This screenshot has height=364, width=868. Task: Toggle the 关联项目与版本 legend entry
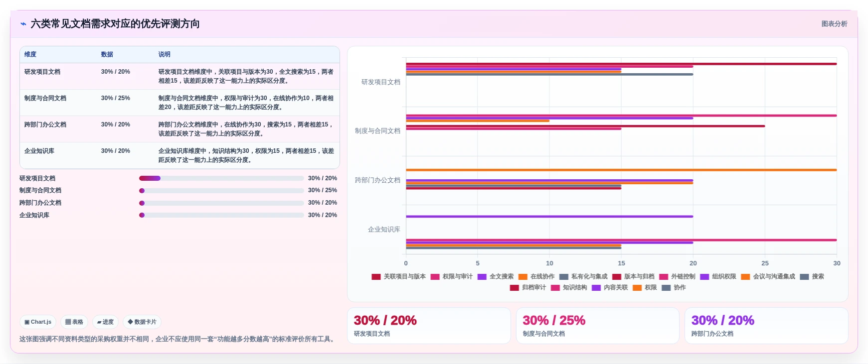(x=399, y=277)
